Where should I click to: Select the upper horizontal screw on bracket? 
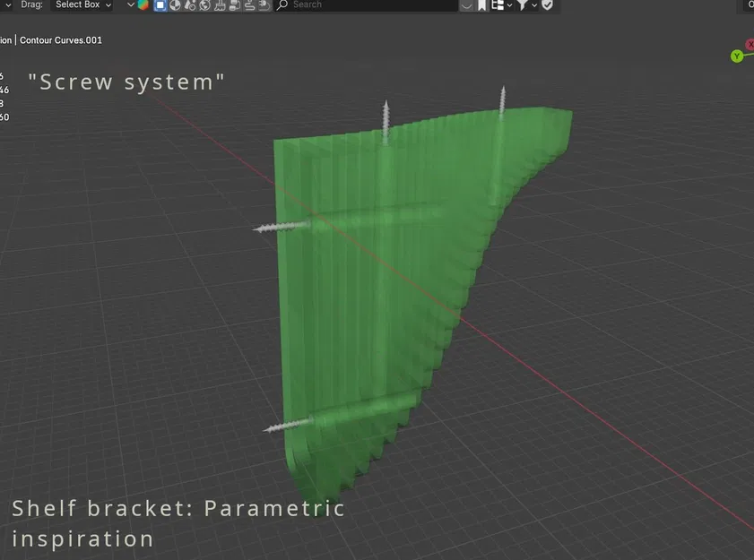tap(282, 227)
